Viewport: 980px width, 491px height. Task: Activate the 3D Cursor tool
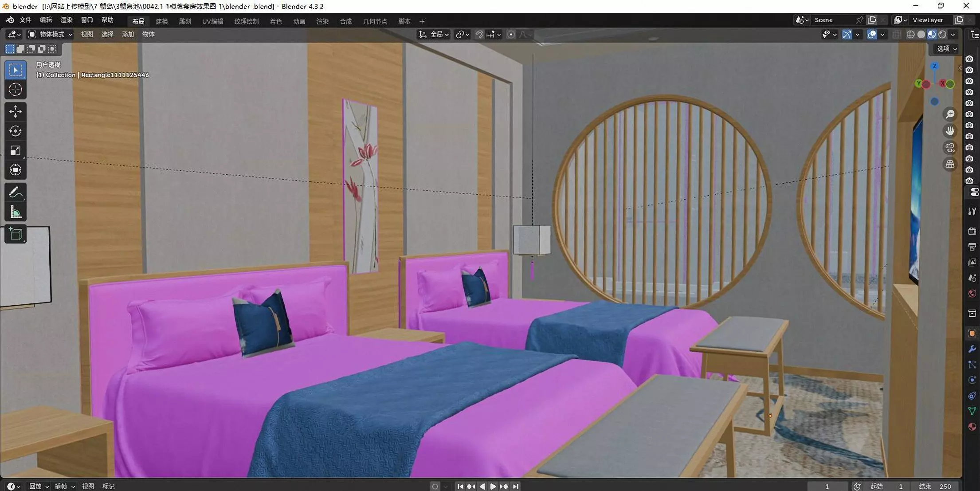[16, 90]
